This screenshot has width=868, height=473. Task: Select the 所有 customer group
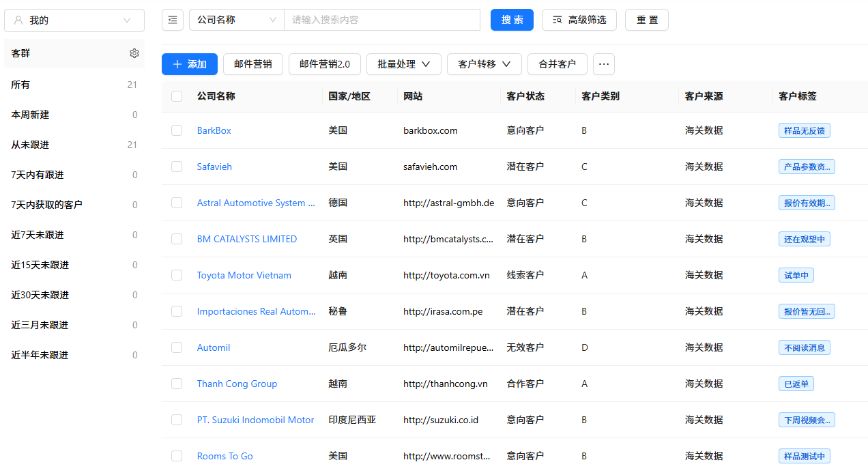click(74, 85)
